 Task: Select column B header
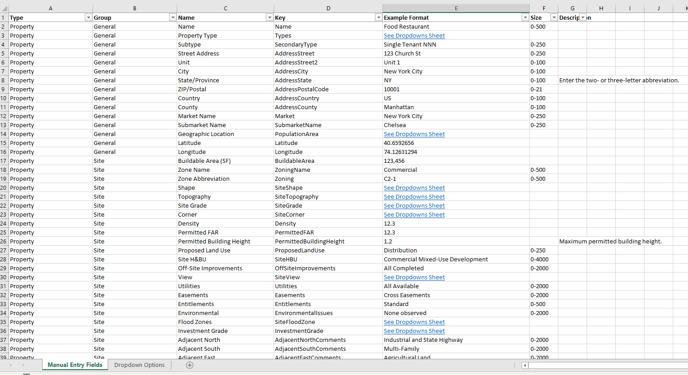[x=134, y=8]
